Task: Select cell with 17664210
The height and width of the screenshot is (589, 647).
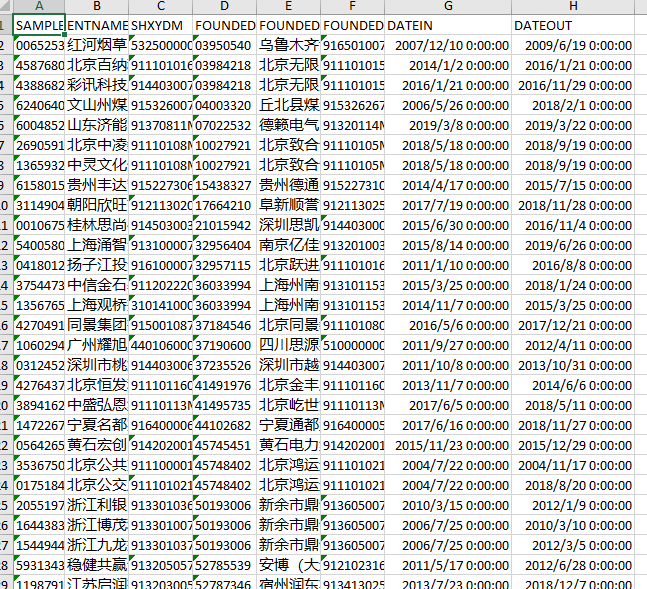Action: tap(224, 205)
